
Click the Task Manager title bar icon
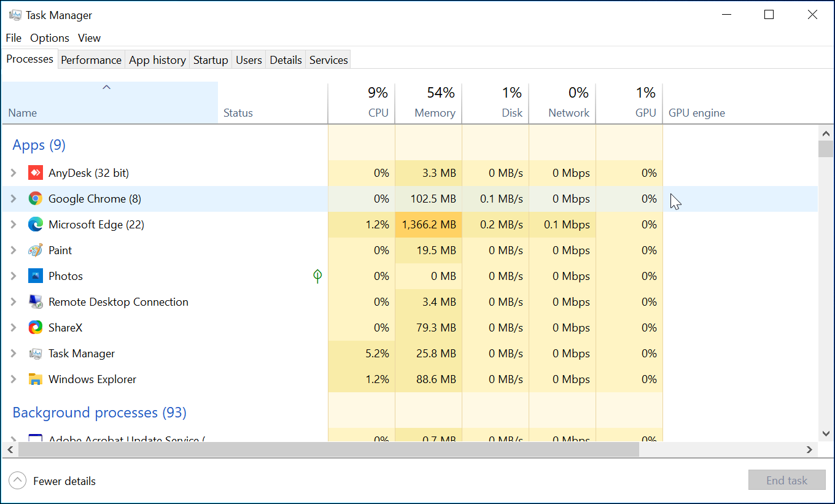tap(15, 15)
